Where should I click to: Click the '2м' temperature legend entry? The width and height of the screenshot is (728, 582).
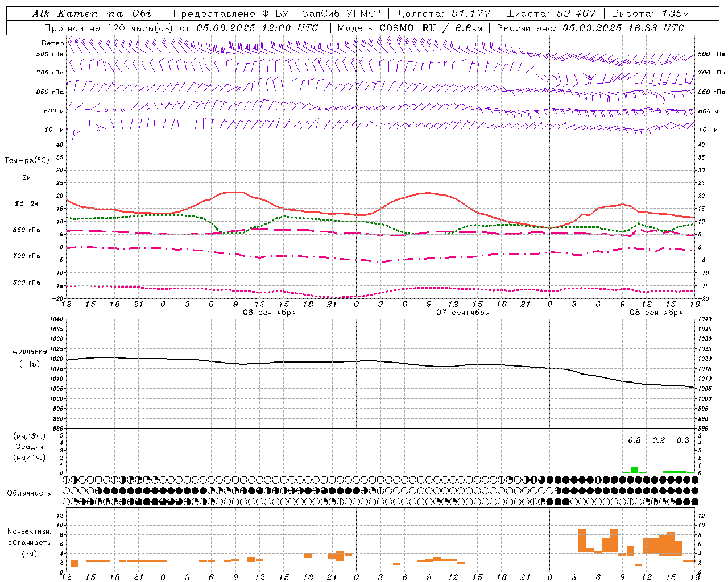click(27, 177)
